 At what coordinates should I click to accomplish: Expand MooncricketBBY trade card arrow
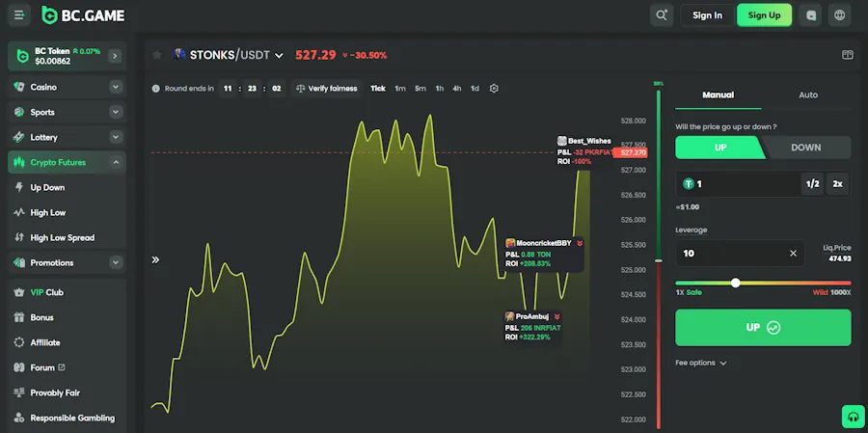(x=579, y=243)
